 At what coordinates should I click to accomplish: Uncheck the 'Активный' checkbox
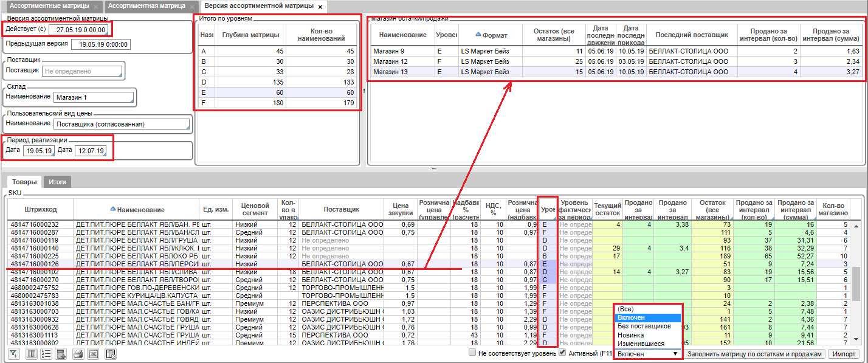click(x=562, y=353)
